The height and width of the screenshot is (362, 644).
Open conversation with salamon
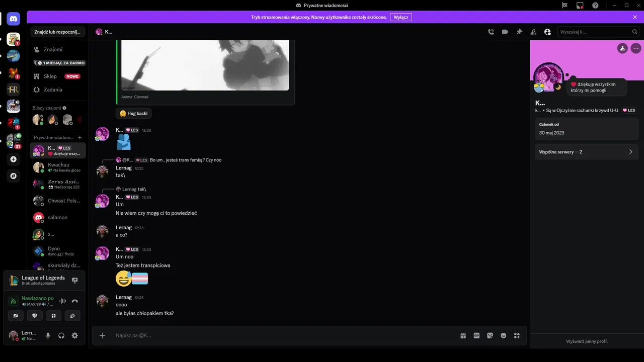[57, 217]
